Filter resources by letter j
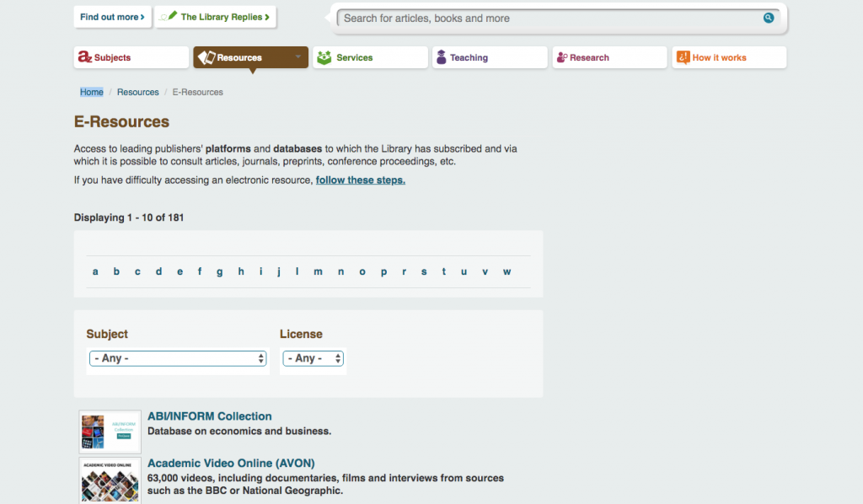 click(279, 272)
